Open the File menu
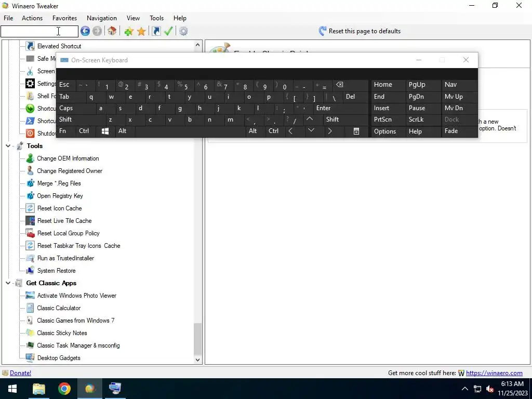Viewport: 532px width, 399px height. point(8,18)
